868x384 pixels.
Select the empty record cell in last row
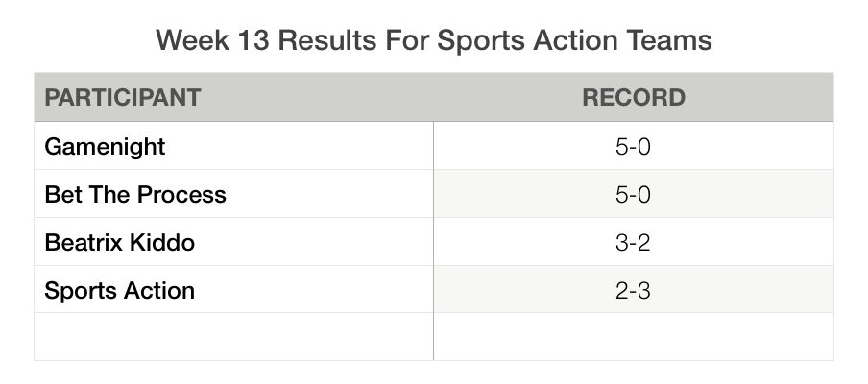point(633,336)
